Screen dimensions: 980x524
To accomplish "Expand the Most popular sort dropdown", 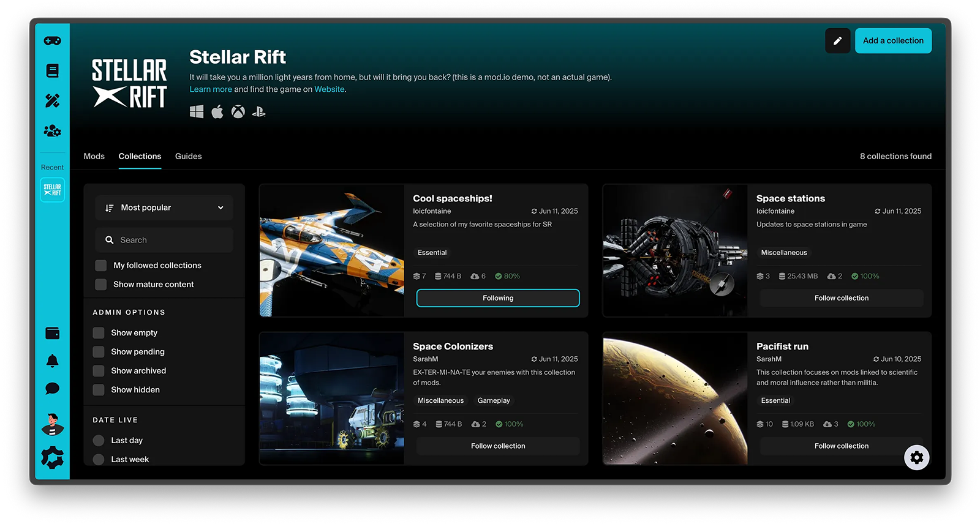I will click(164, 208).
